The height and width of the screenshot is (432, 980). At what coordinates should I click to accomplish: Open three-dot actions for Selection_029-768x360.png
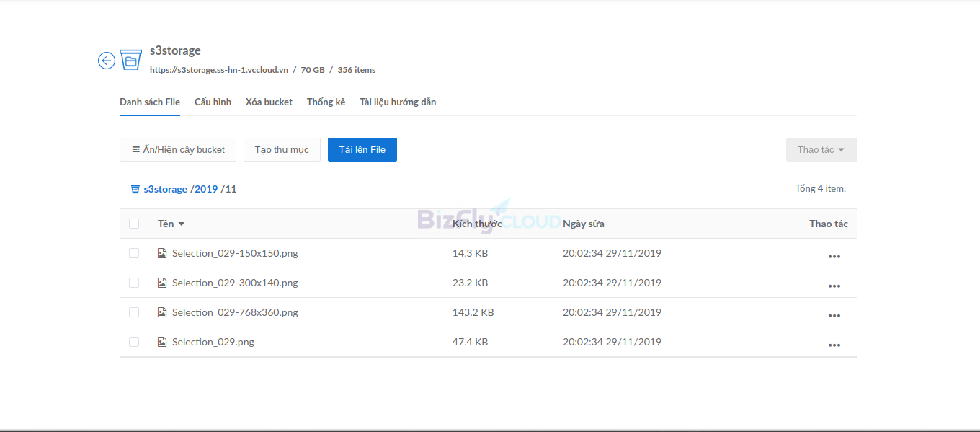(834, 316)
